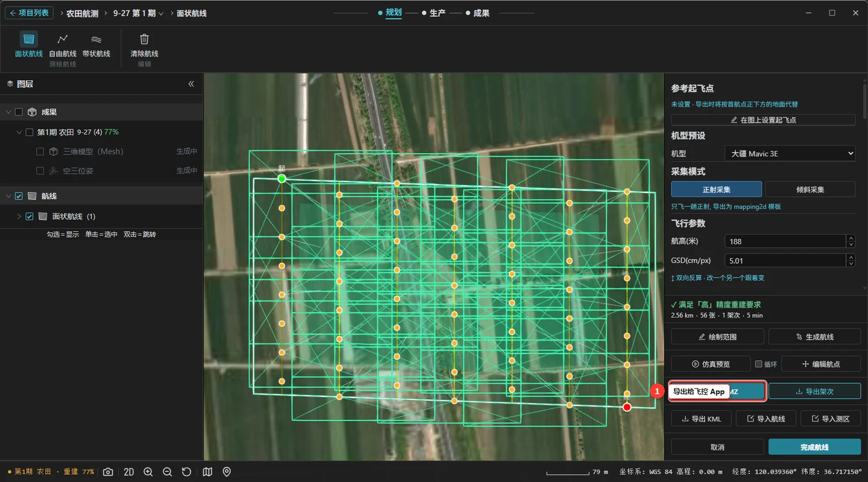Click the reset view rotate icon
The height and width of the screenshot is (482, 868).
click(x=187, y=472)
